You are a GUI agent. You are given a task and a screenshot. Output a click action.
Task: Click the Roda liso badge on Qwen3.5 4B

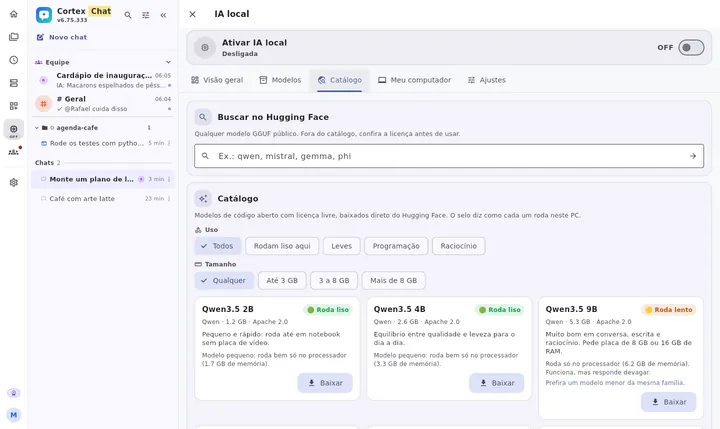click(x=500, y=310)
